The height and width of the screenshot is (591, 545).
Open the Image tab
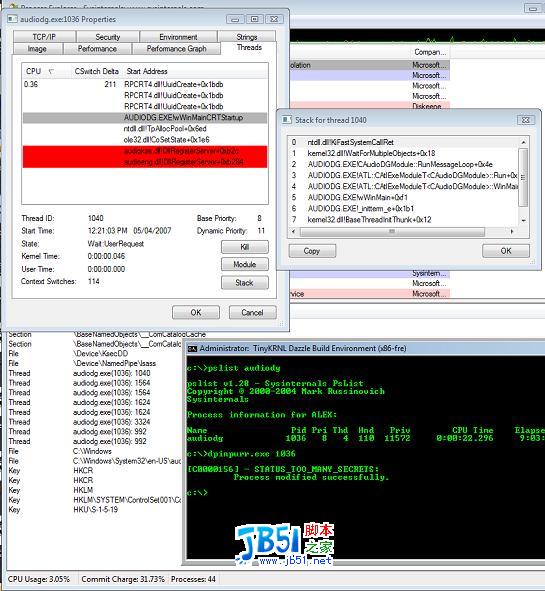pyautogui.click(x=37, y=49)
